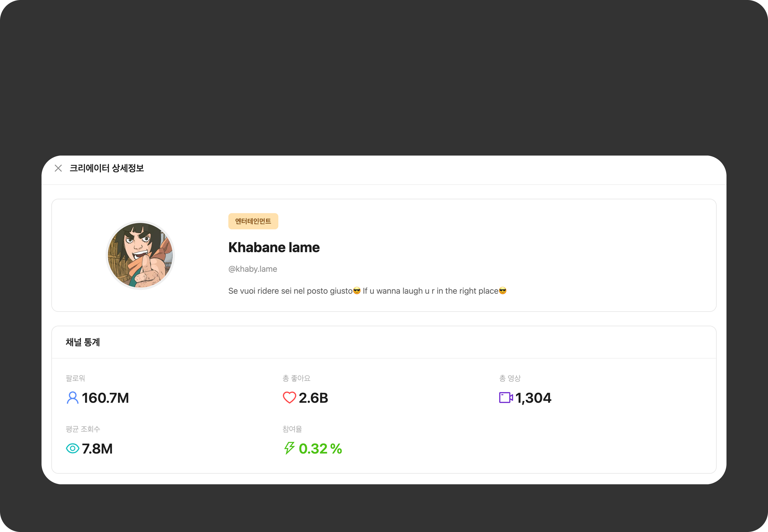This screenshot has height=532, width=768.
Task: Click the 7.8M average views value
Action: 97,449
